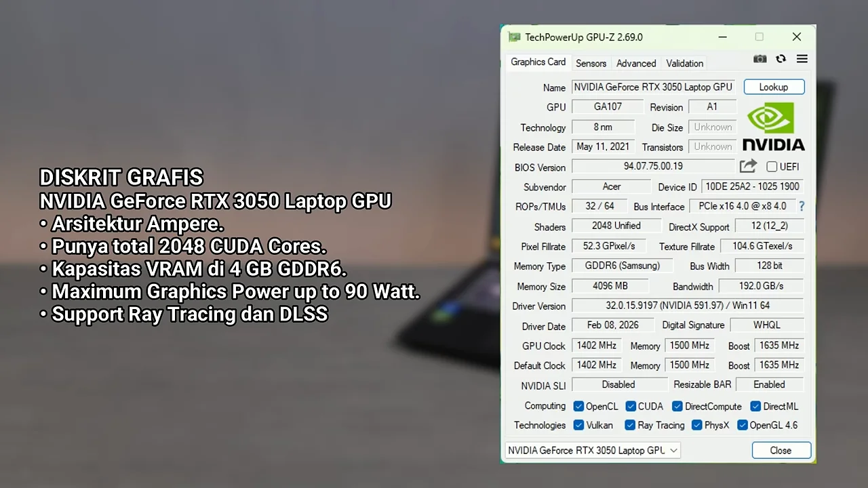Click the Release Date value May 11, 2021
Image resolution: width=868 pixels, height=488 pixels.
click(604, 146)
